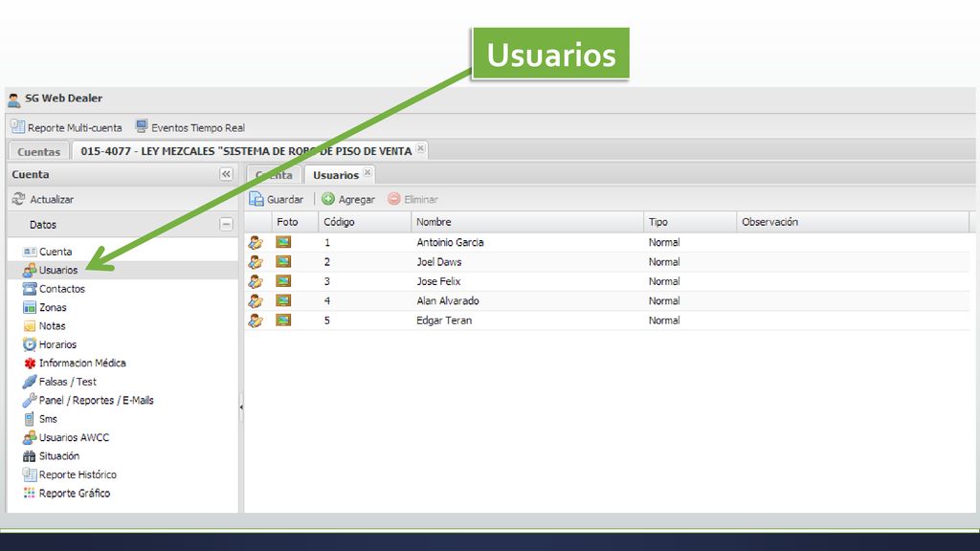Screen dimensions: 980x551
Task: Select the name cell Jose Felix
Action: 438,281
